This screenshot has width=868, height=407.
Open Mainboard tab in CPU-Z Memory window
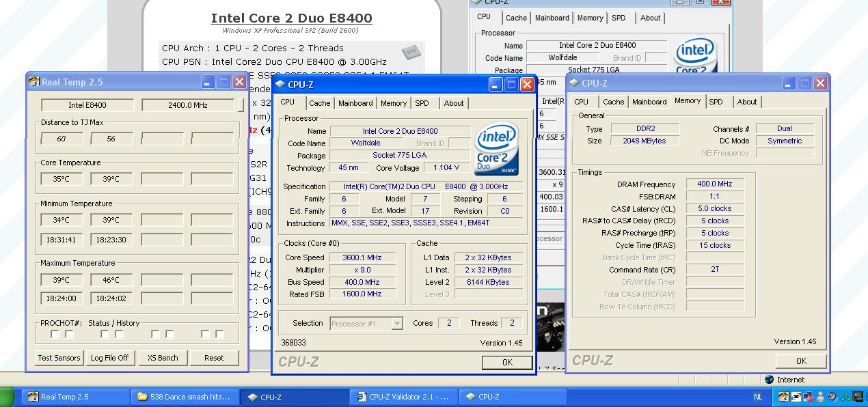coord(649,102)
